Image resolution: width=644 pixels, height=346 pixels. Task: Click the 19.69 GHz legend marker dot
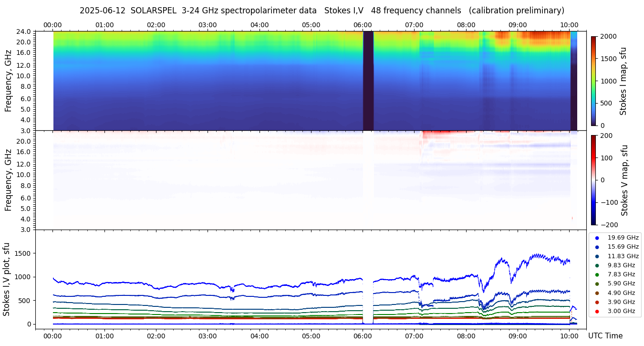click(x=597, y=238)
